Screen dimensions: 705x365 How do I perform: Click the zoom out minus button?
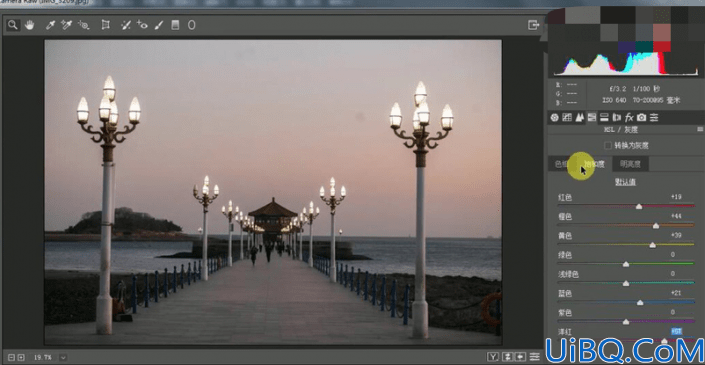click(x=12, y=358)
